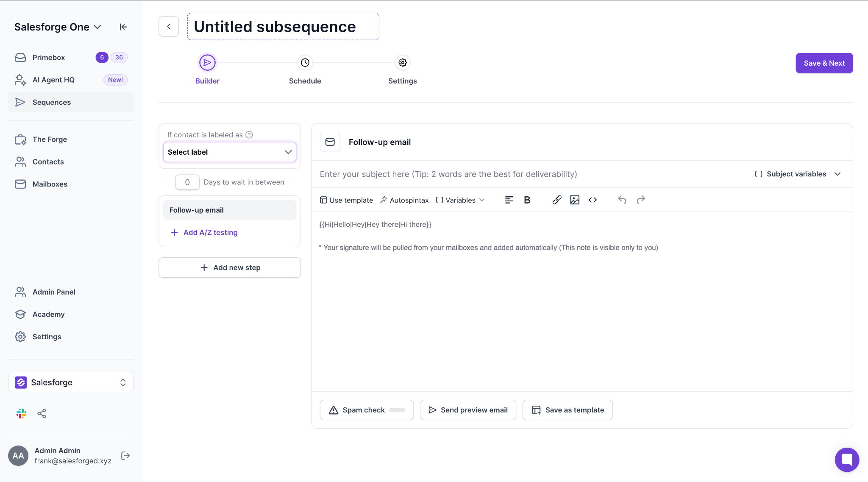The width and height of the screenshot is (868, 482).
Task: Click the Primebox unread badge showing 6
Action: pos(102,57)
